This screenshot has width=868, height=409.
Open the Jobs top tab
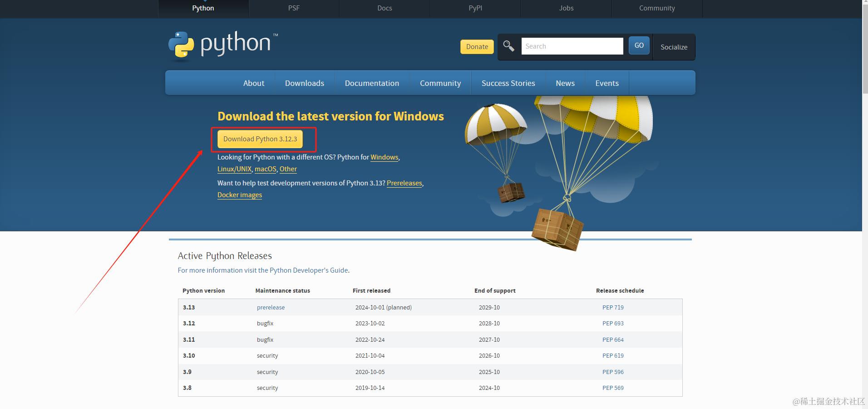[x=566, y=8]
